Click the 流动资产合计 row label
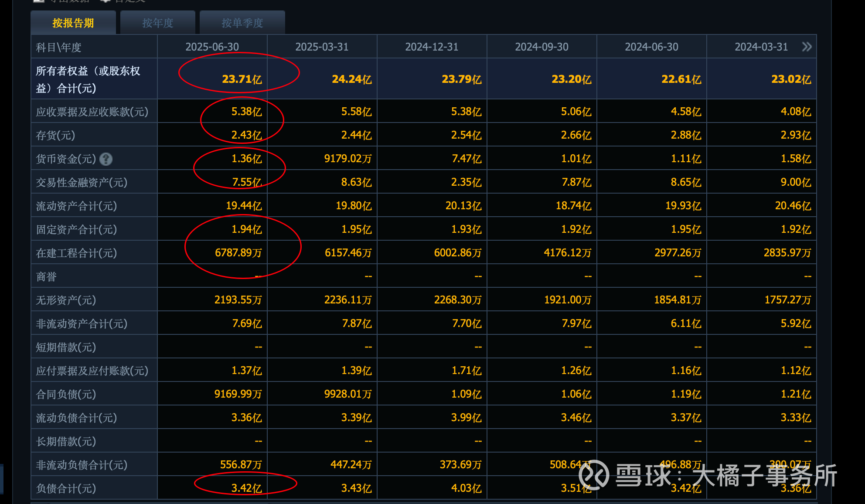This screenshot has height=504, width=865. (x=76, y=206)
